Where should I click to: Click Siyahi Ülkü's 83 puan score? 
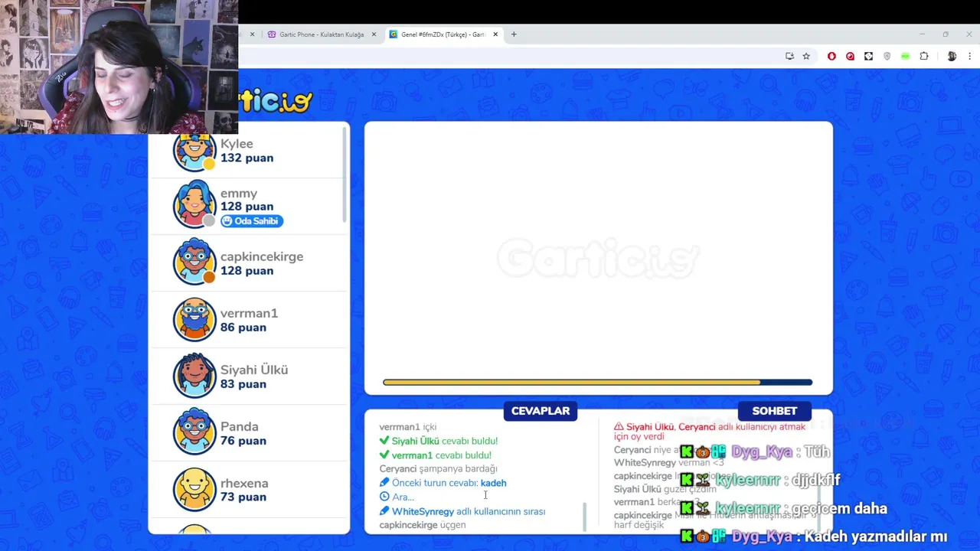(x=243, y=384)
